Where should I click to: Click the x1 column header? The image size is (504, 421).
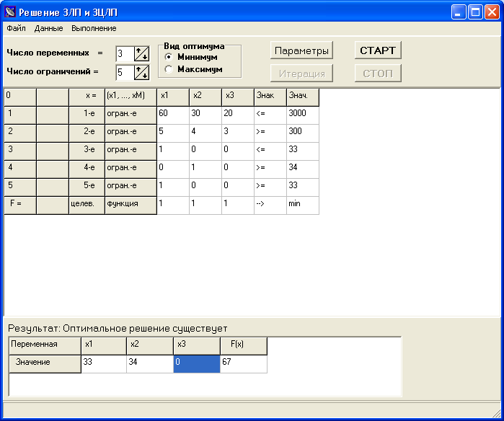coord(173,97)
